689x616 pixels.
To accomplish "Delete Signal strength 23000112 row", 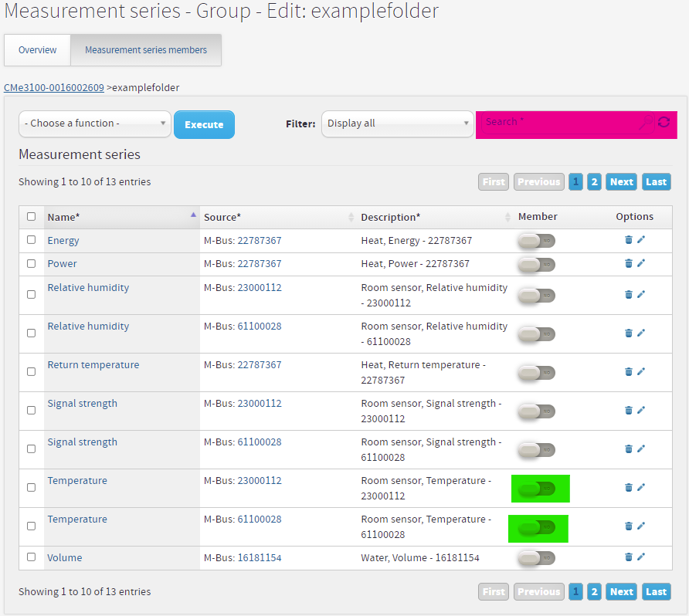I will click(x=628, y=411).
